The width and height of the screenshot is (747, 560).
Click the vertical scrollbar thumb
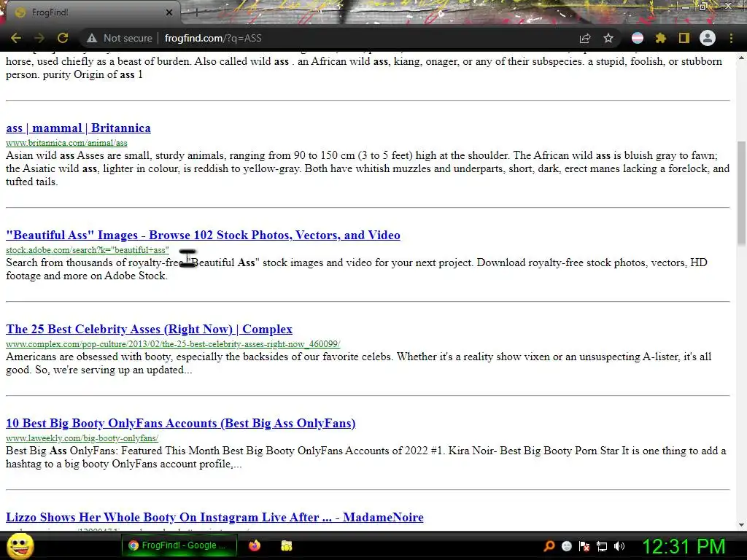point(741,192)
